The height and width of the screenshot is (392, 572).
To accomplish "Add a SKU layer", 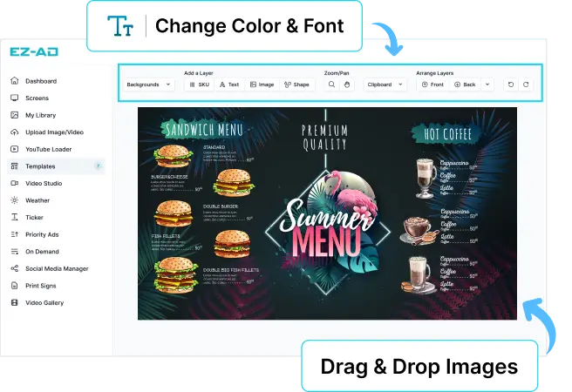I will [x=200, y=84].
